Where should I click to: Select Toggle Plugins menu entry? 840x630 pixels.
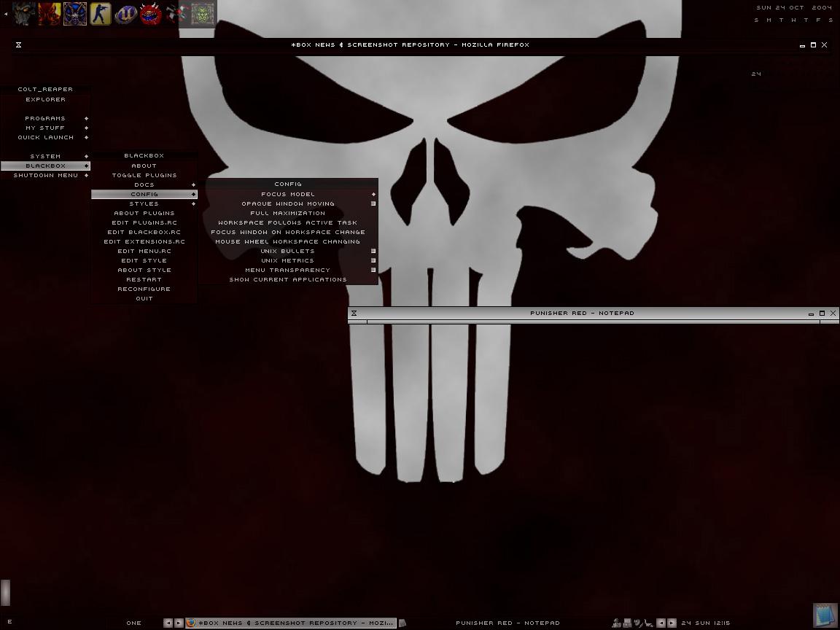tap(144, 176)
